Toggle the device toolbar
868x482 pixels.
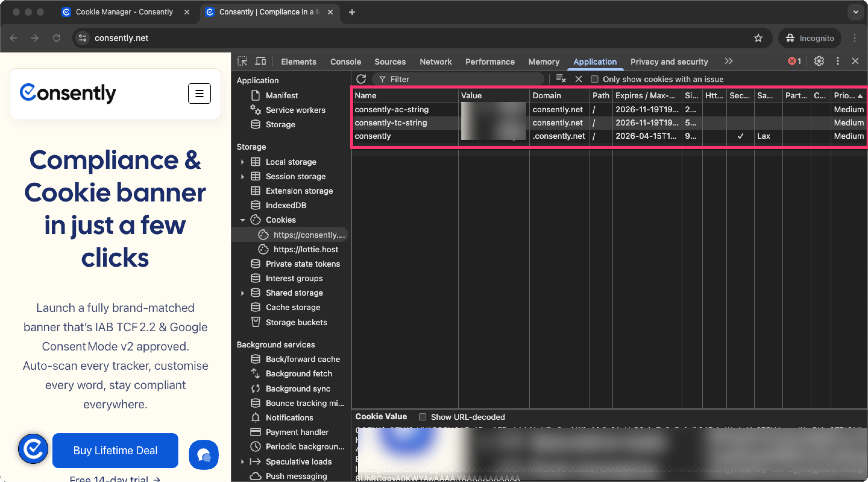tap(260, 62)
